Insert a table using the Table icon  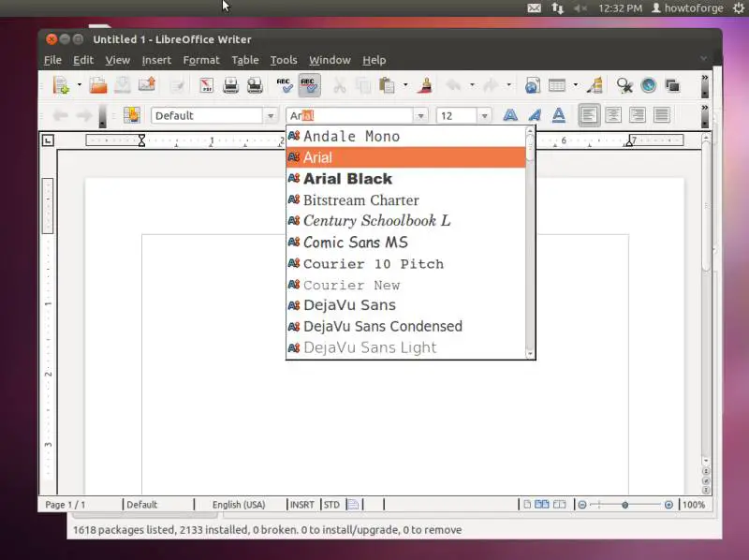click(557, 85)
